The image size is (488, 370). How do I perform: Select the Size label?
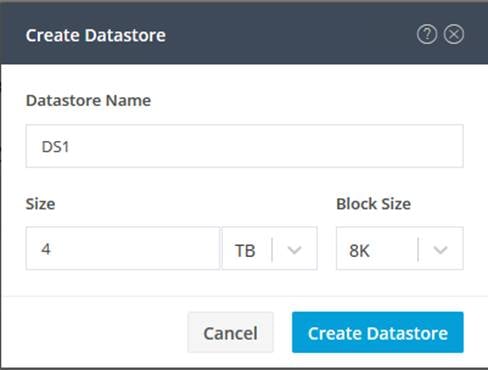(40, 204)
